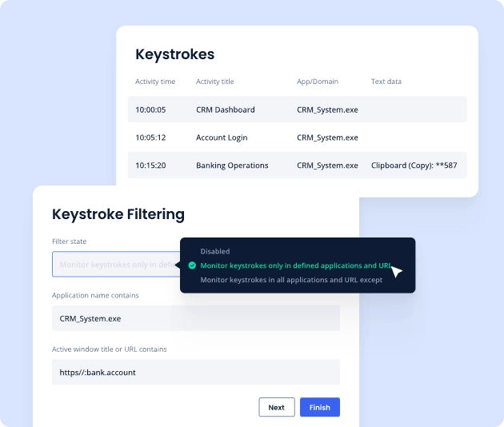Image resolution: width=504 pixels, height=427 pixels.
Task: Click the App/Domain column header
Action: tap(318, 82)
